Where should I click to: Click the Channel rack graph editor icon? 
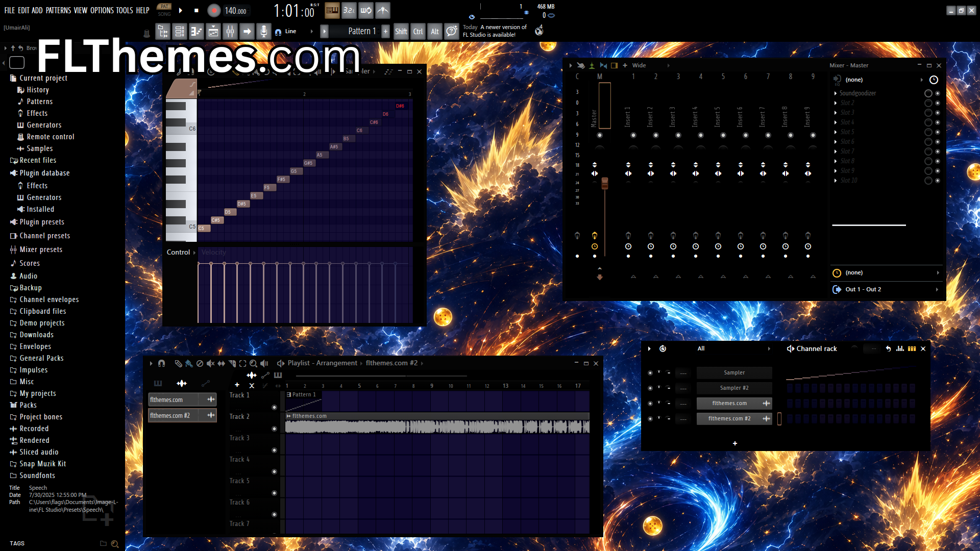(x=900, y=348)
